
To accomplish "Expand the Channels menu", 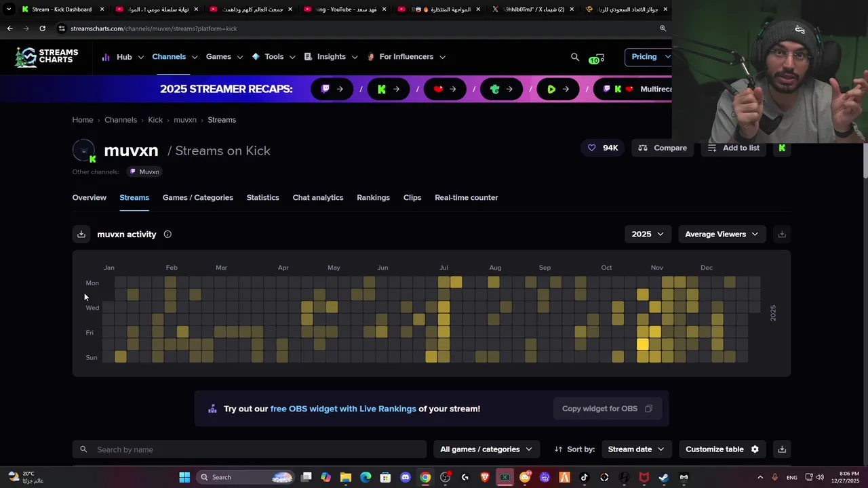I will (x=174, y=57).
